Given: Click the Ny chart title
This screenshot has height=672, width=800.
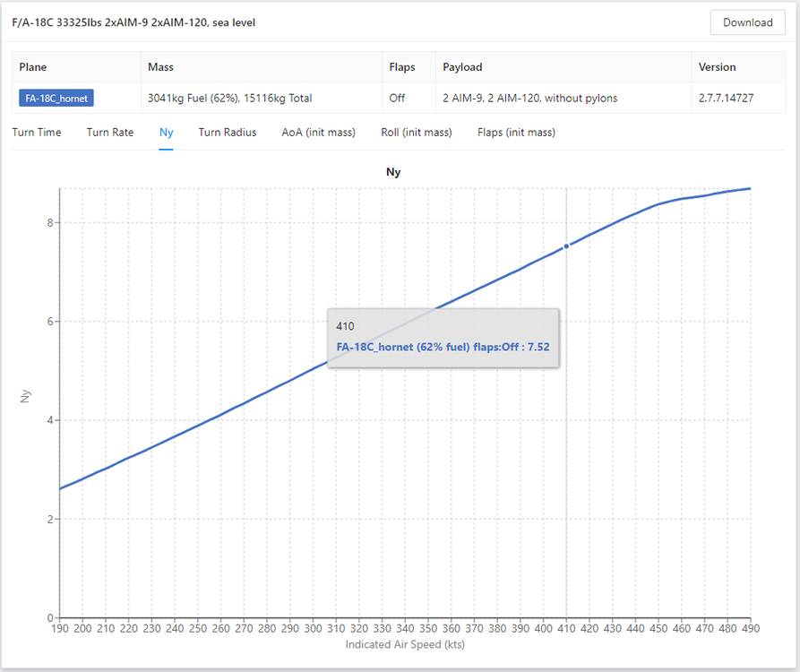Looking at the screenshot, I should tap(393, 172).
